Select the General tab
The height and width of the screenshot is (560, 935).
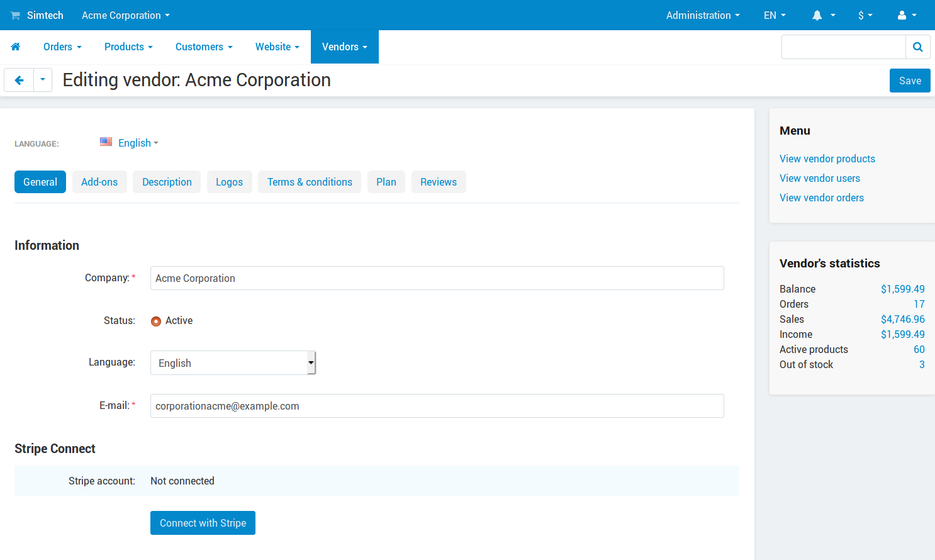(x=40, y=182)
